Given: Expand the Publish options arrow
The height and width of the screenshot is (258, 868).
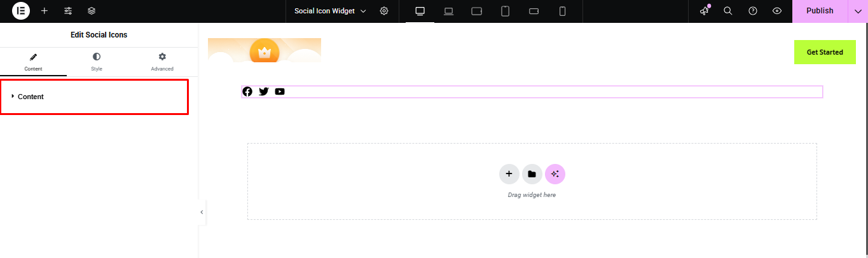Looking at the screenshot, I should tap(858, 11).
